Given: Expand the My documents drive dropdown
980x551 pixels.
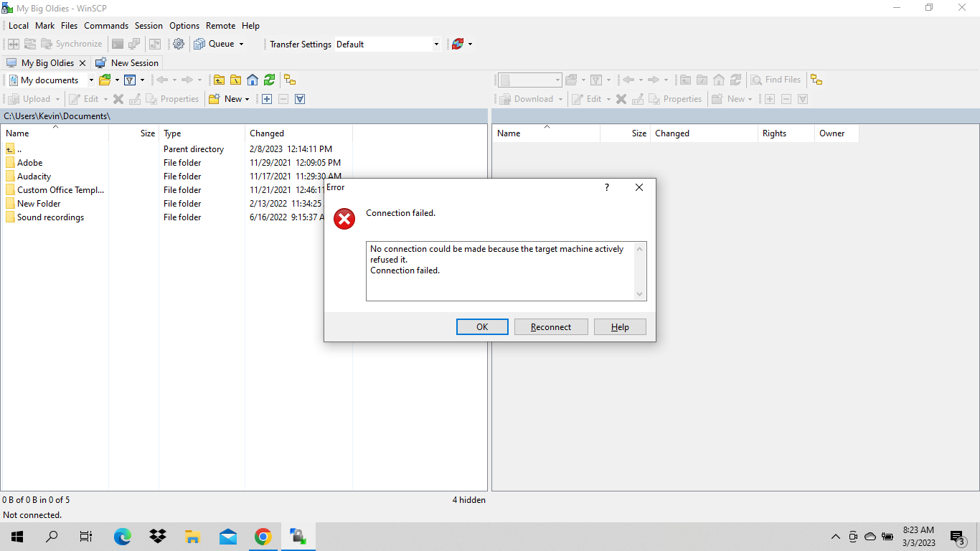Looking at the screenshot, I should click(91, 80).
